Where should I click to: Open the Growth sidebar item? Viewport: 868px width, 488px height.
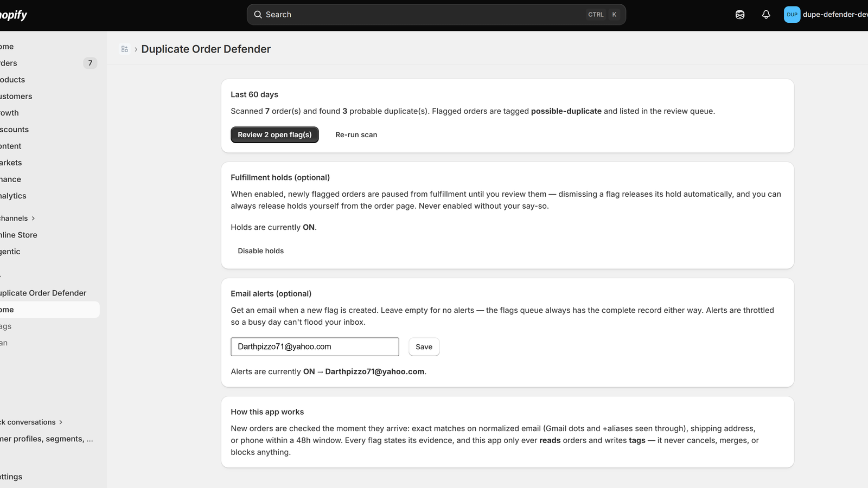point(49,113)
